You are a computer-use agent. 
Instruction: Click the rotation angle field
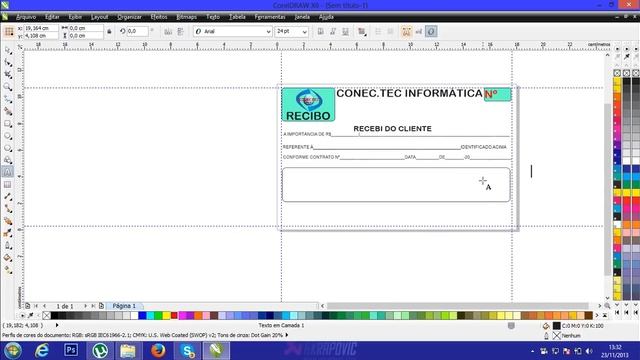pos(138,31)
